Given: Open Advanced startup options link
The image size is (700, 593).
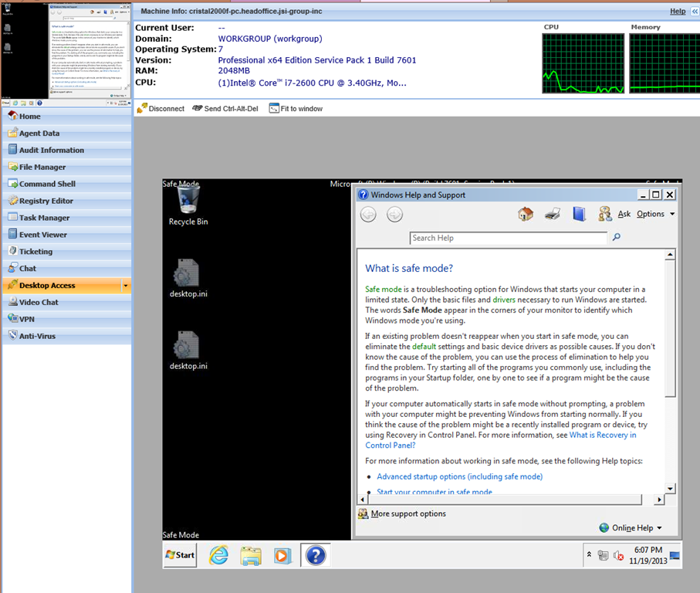Looking at the screenshot, I should coord(459,476).
